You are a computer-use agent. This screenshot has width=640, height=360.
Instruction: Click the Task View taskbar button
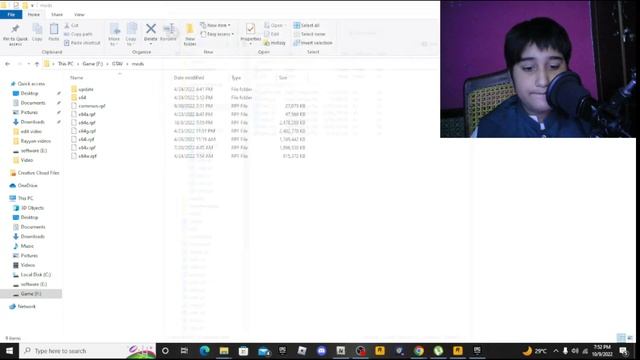(184, 351)
